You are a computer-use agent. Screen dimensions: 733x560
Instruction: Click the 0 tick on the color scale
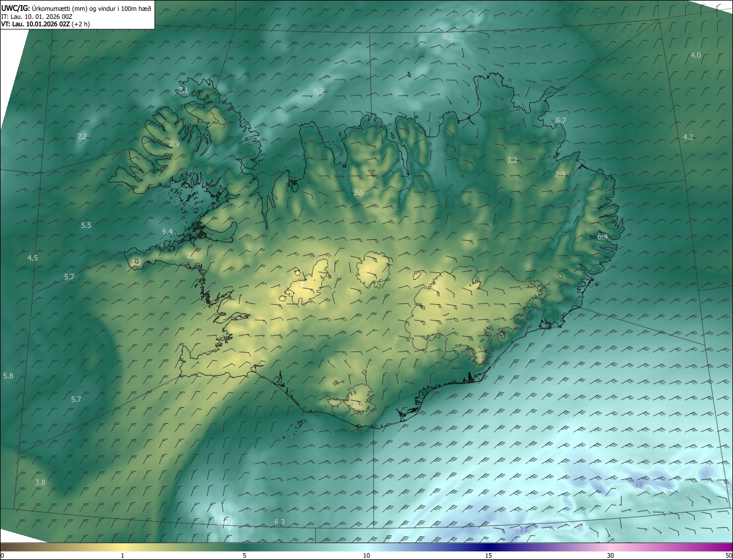2,555
